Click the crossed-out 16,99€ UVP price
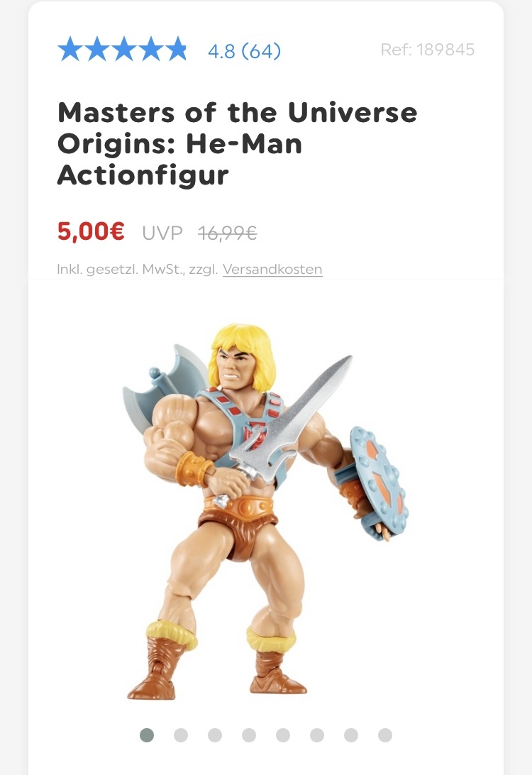This screenshot has height=775, width=532. coord(227,232)
